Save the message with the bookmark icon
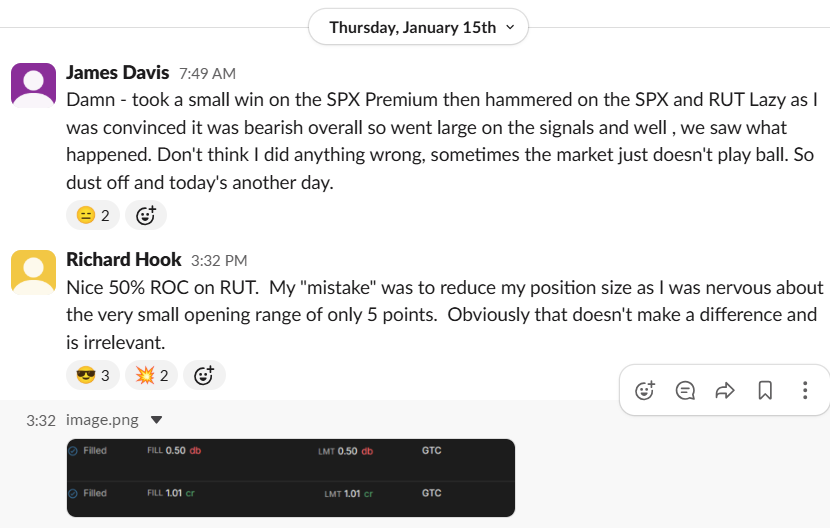The height and width of the screenshot is (528, 830). click(x=765, y=390)
